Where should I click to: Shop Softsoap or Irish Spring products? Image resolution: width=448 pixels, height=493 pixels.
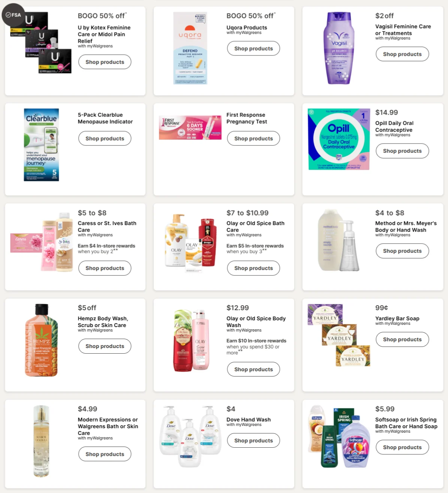[402, 447]
